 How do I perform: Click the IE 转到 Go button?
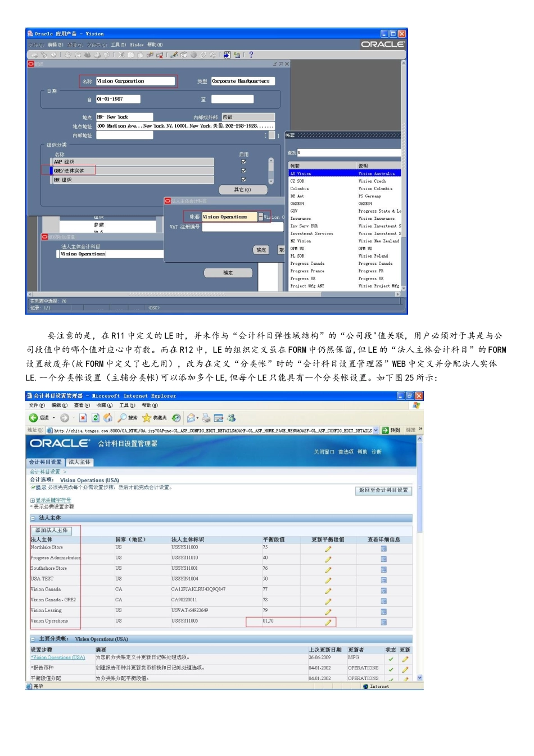(391, 430)
